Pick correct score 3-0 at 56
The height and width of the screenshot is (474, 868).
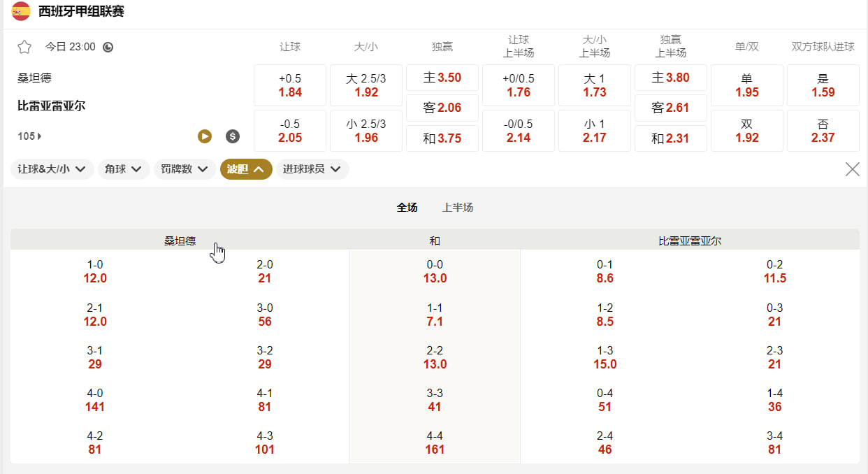(x=265, y=315)
